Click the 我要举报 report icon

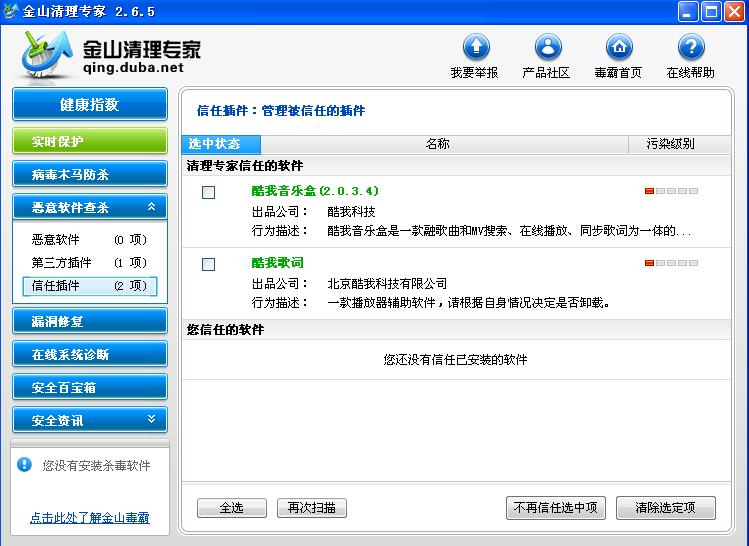click(x=476, y=47)
